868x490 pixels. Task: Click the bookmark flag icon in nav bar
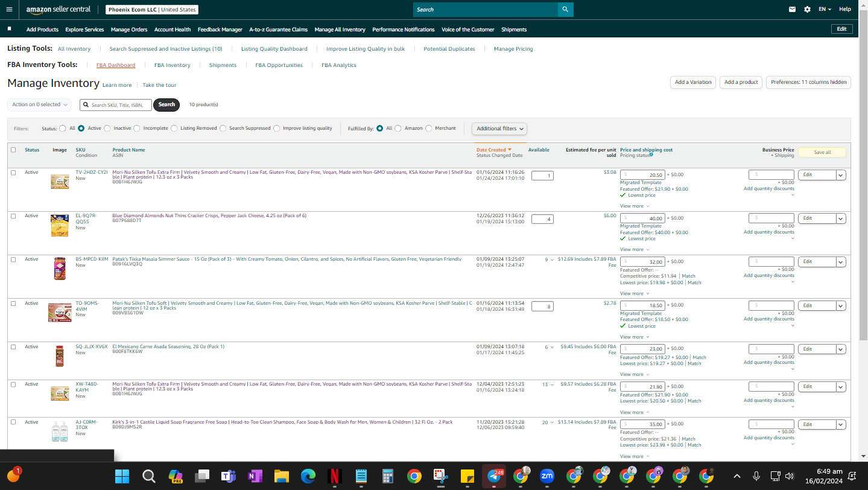9,29
